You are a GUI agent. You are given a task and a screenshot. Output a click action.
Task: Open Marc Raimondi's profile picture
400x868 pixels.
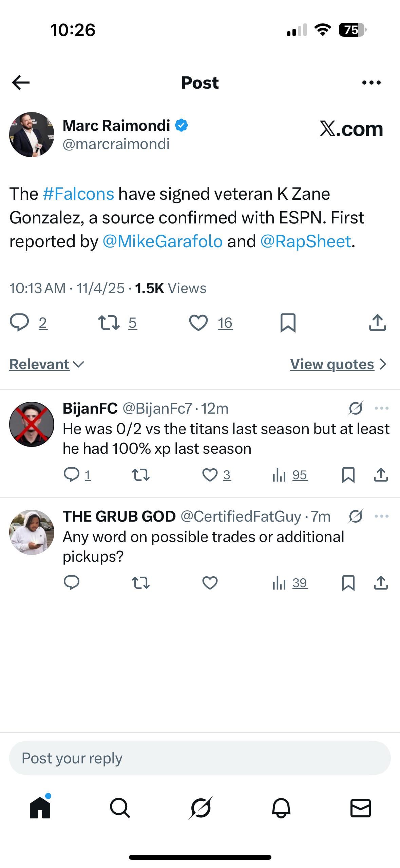32,134
